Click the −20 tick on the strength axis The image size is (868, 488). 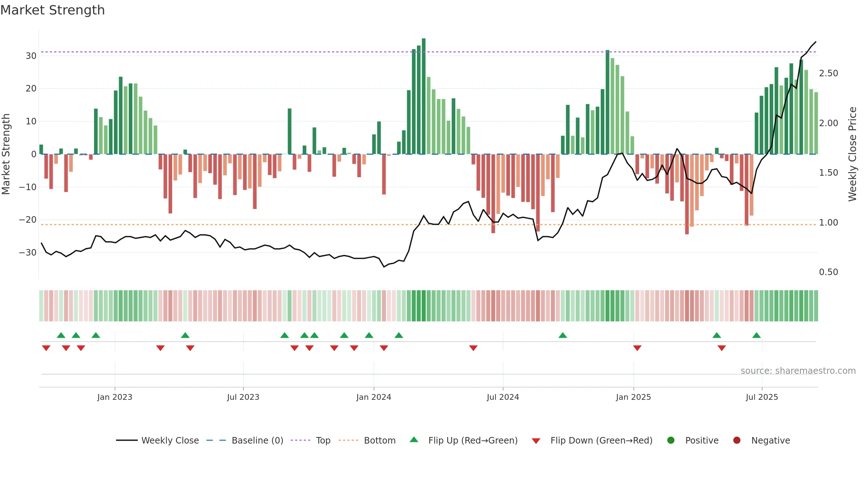tap(28, 219)
